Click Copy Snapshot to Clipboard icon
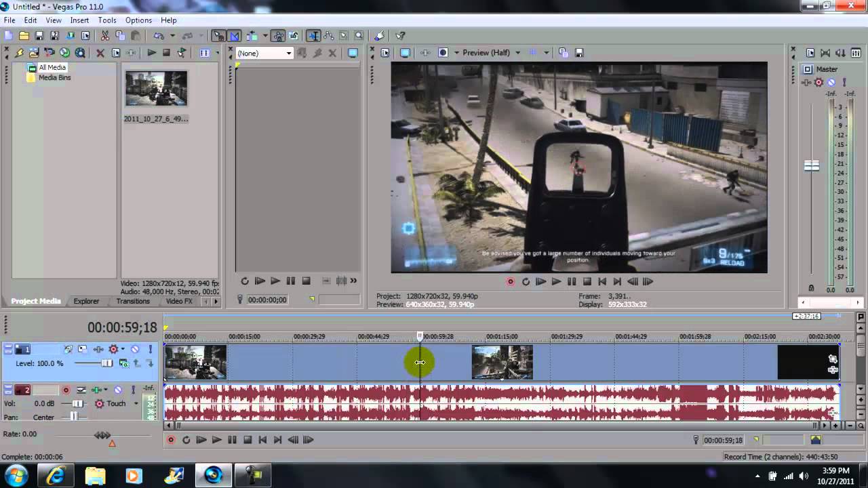This screenshot has width=868, height=488. pyautogui.click(x=564, y=53)
